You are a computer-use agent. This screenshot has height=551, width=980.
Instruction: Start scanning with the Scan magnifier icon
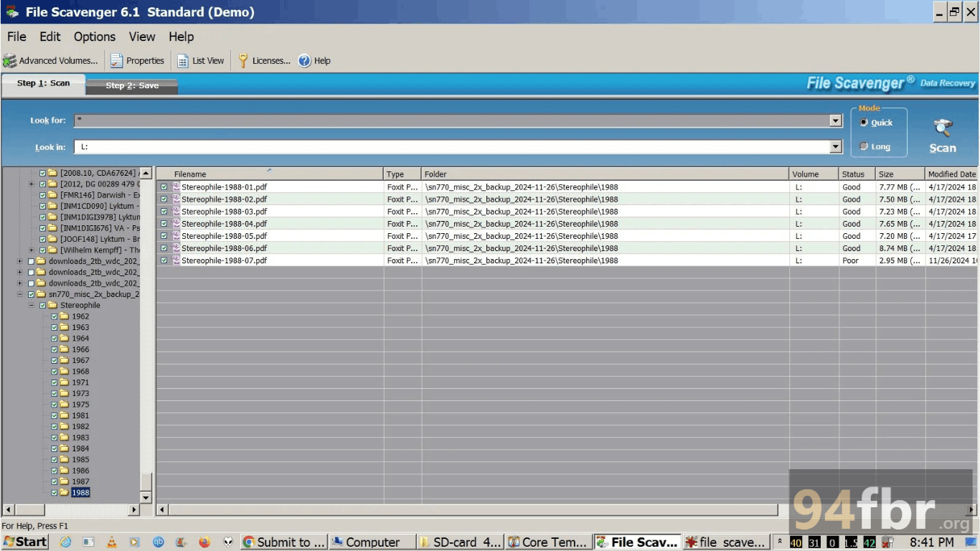[x=943, y=128]
